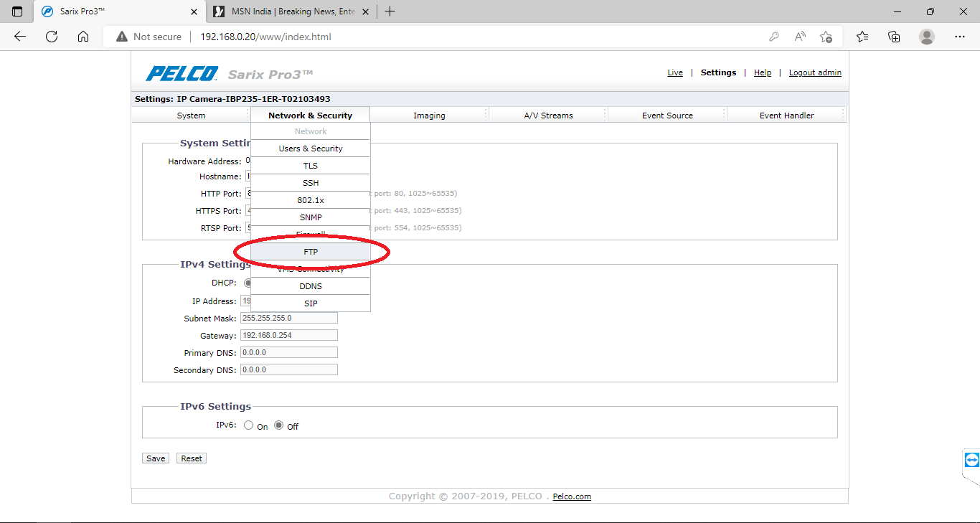Open the browser Settings and more menu
Image resolution: width=980 pixels, height=523 pixels.
(x=959, y=36)
